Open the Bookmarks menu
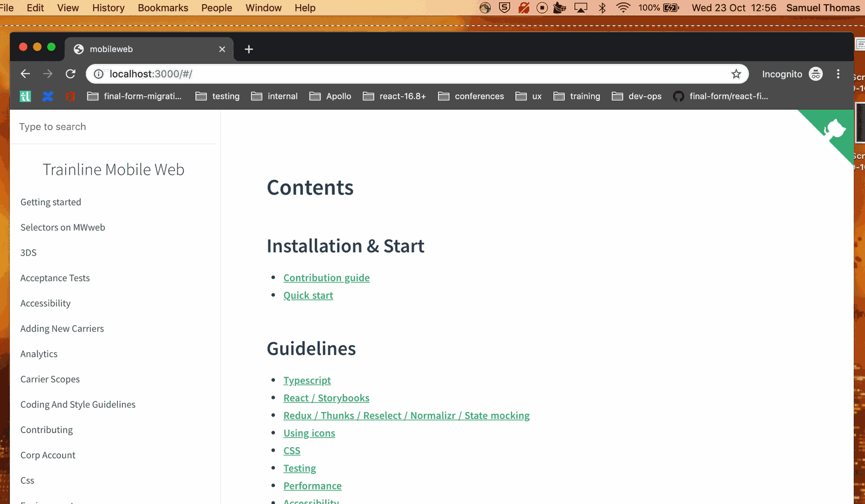 (163, 8)
